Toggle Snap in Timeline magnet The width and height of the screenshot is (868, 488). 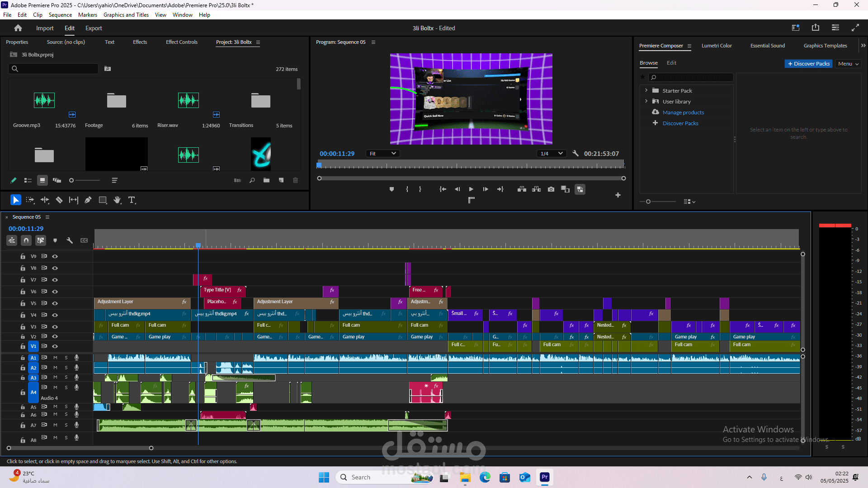26,240
